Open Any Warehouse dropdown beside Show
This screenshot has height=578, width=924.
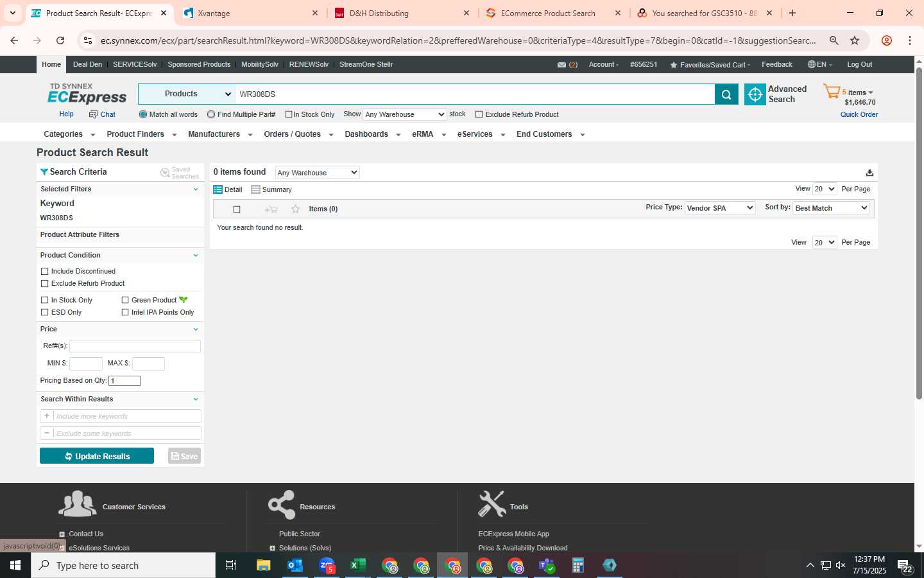point(404,114)
